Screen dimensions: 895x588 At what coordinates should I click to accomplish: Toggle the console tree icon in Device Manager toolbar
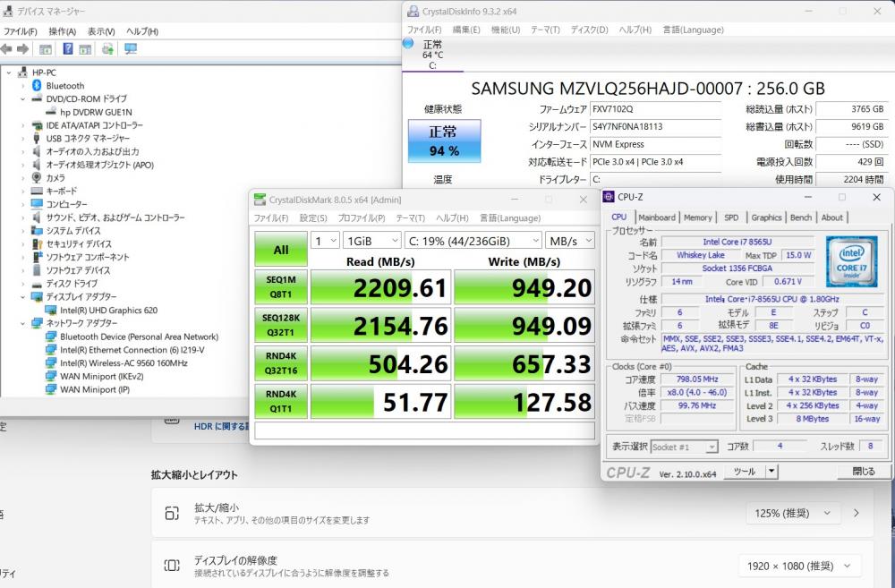46,49
